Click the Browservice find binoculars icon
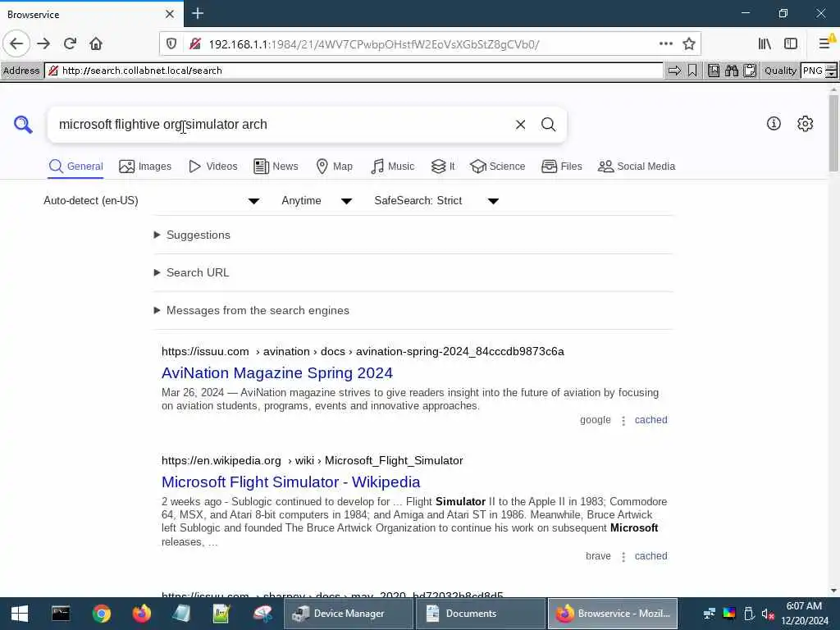This screenshot has height=630, width=840. (732, 71)
